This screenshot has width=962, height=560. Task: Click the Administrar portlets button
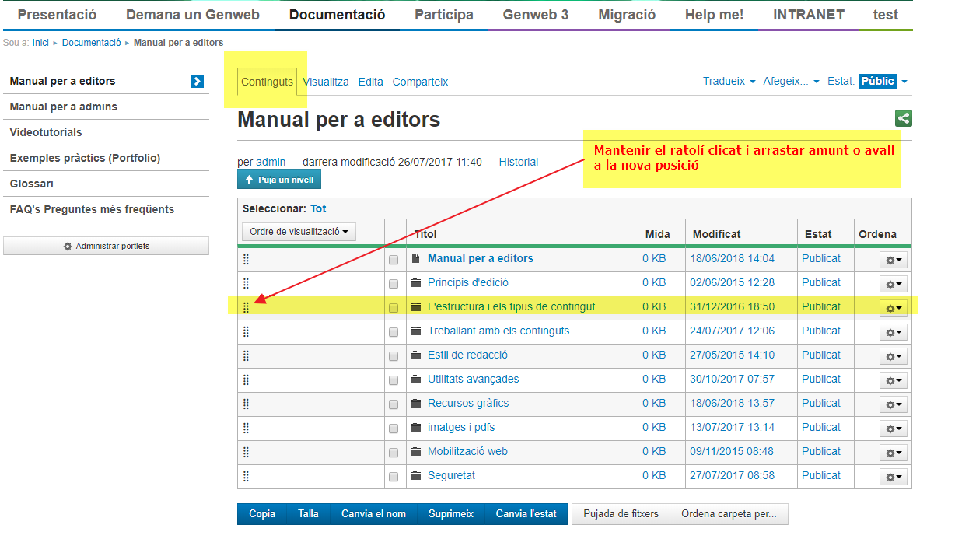coord(106,246)
